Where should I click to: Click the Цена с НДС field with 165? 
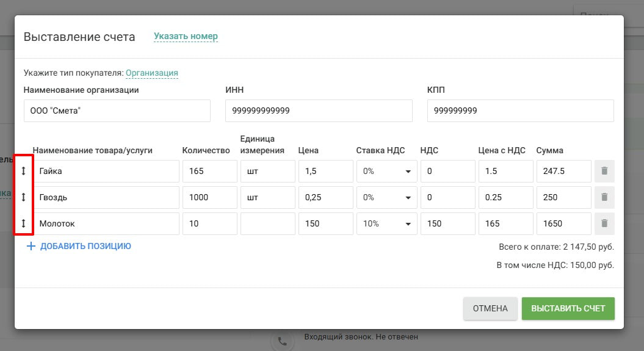point(505,224)
